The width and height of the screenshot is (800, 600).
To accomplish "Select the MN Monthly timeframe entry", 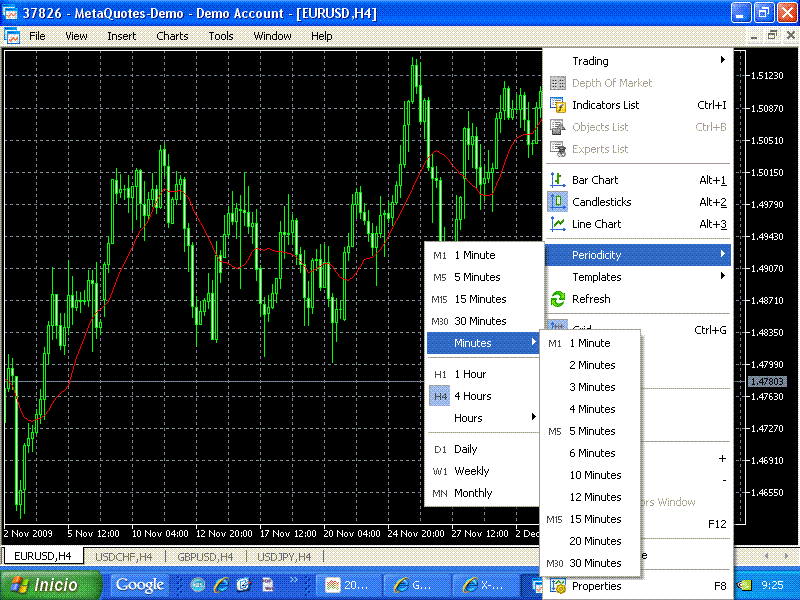I will tap(472, 493).
